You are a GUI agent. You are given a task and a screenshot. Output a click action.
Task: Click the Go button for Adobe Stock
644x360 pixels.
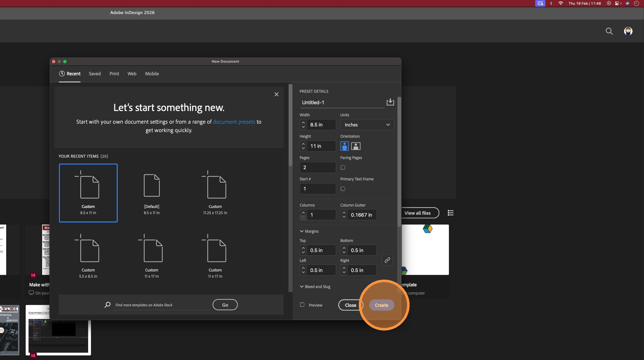click(x=225, y=305)
